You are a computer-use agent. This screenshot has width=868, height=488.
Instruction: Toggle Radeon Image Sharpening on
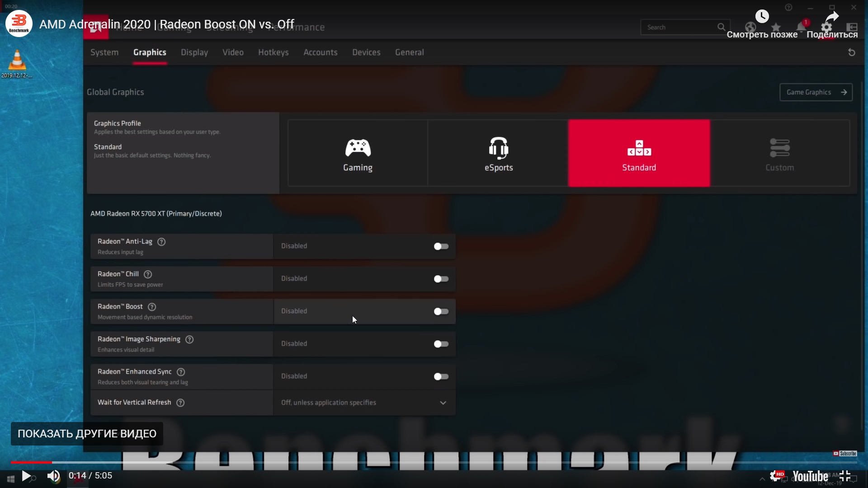point(441,344)
